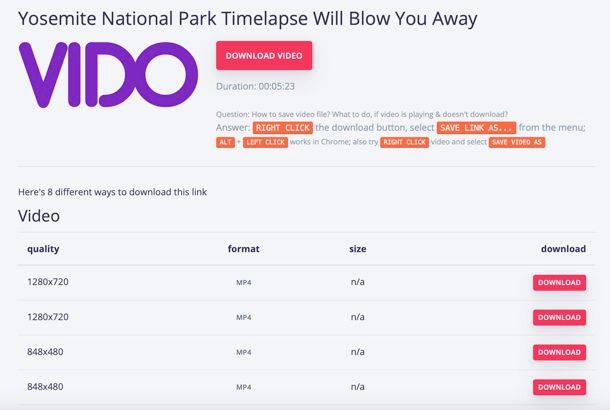Download the first 848x480 MP4 video
The height and width of the screenshot is (410, 610).
pyautogui.click(x=559, y=352)
